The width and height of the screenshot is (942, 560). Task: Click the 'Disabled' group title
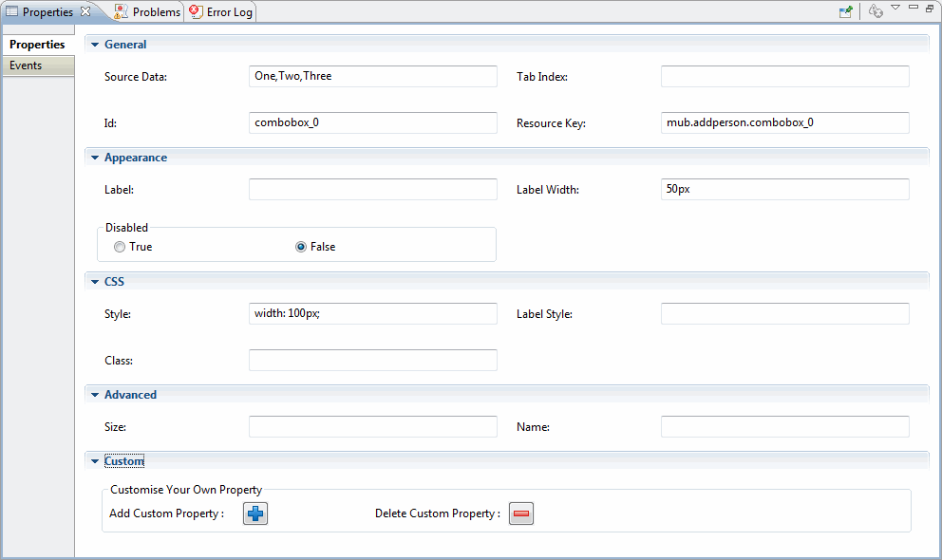126,228
